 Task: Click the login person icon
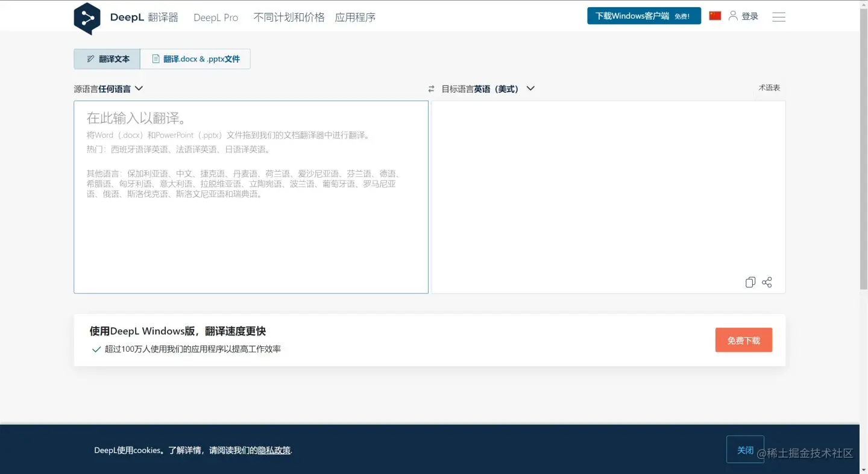733,16
